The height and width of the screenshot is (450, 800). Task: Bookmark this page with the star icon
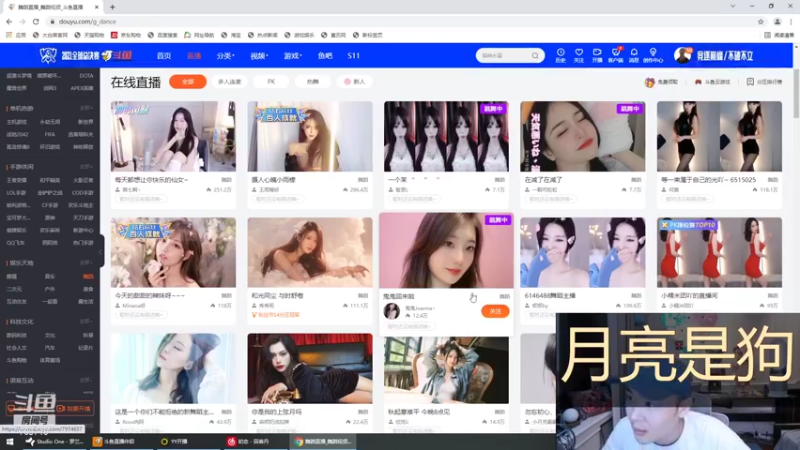[761, 21]
